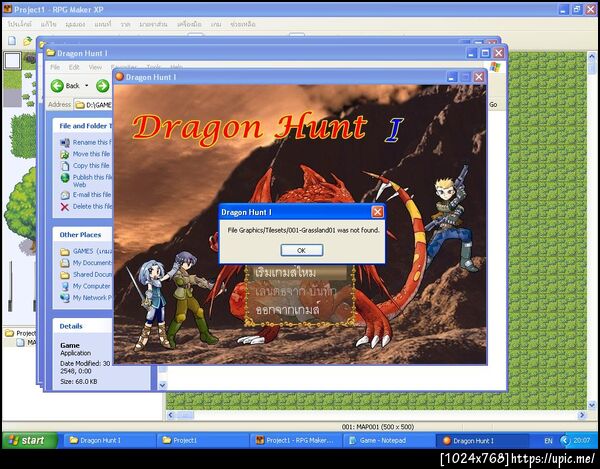Viewport: 600px width, 469px height.
Task: Click the Move this file icon
Action: pyautogui.click(x=65, y=154)
